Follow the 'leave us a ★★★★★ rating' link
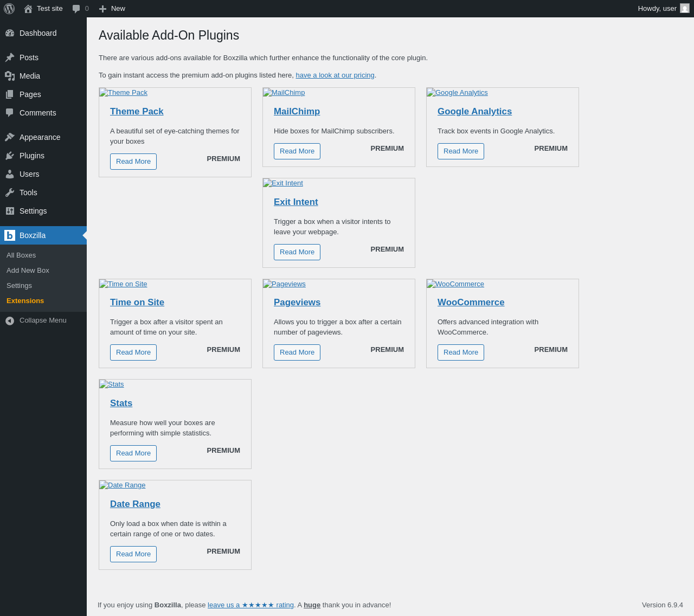Screen dimensions: 694x616 click(x=250, y=605)
